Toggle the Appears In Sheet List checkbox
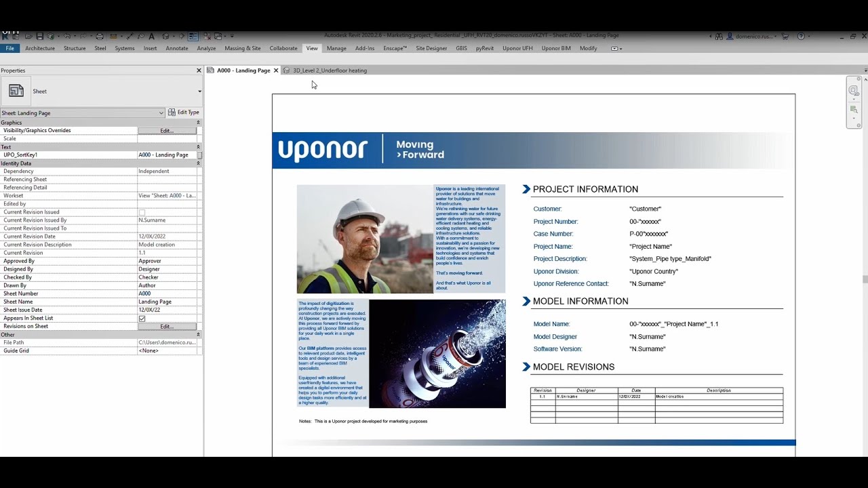Screen dimensions: 868x488 point(142,319)
